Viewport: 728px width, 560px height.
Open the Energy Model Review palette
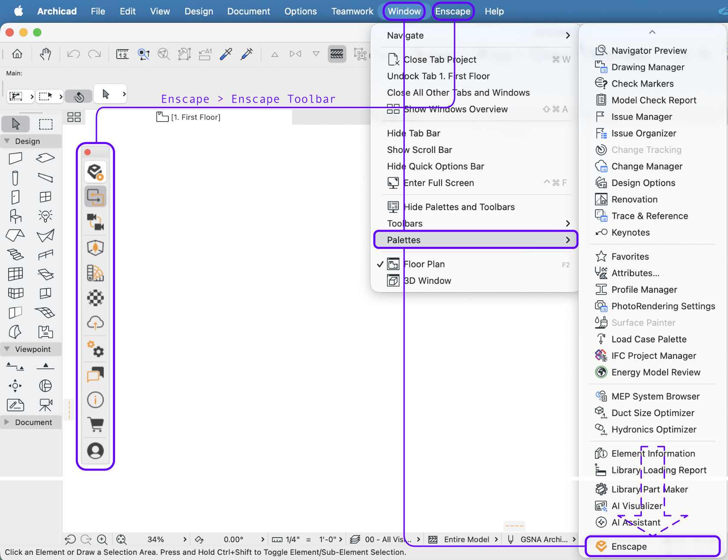[x=653, y=372]
